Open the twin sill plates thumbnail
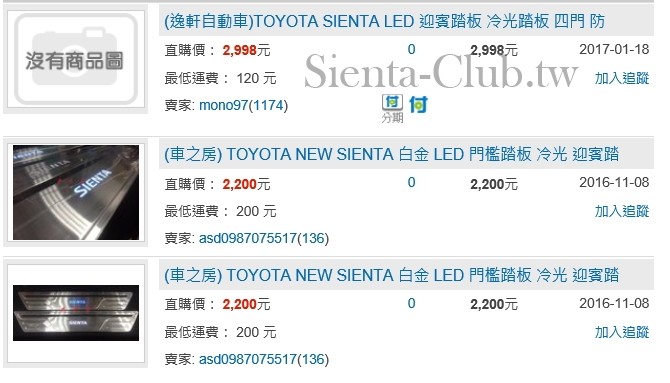 coord(76,313)
